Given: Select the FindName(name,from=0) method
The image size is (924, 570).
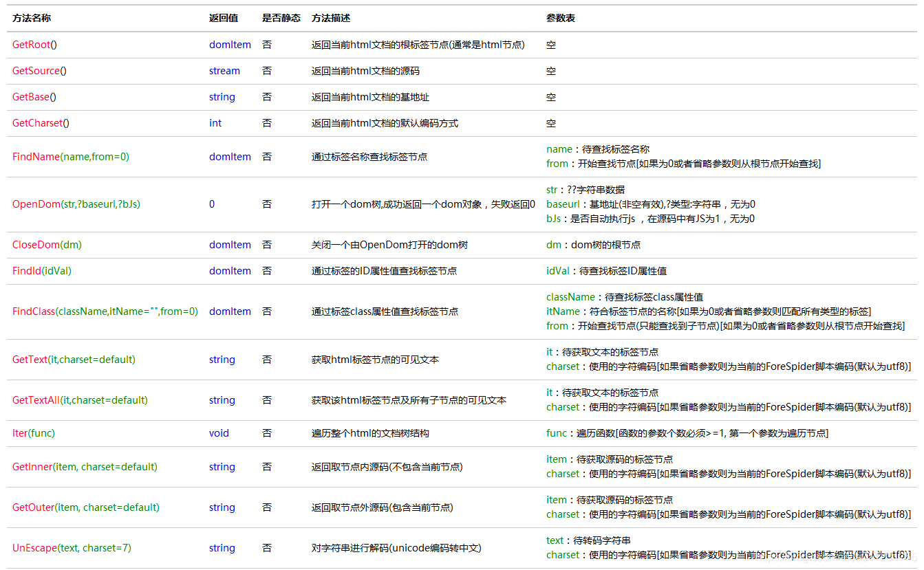Looking at the screenshot, I should pos(71,157).
